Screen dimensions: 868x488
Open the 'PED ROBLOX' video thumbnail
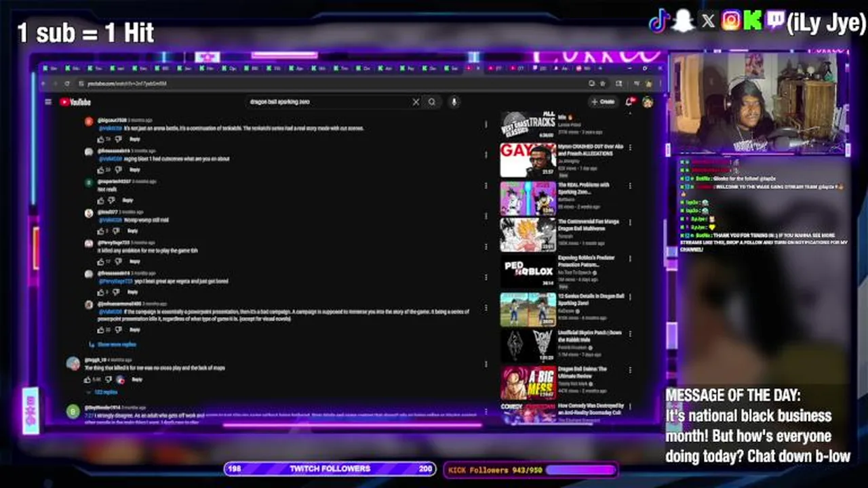click(x=528, y=271)
